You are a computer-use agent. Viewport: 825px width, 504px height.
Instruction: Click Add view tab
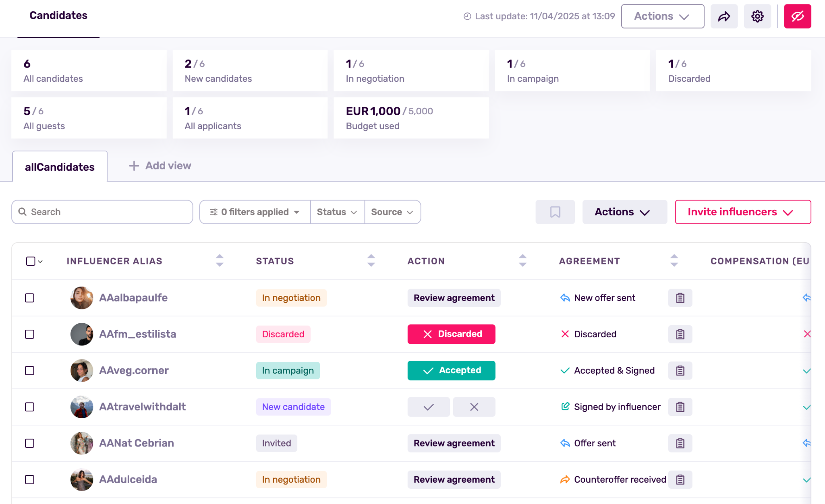(160, 166)
